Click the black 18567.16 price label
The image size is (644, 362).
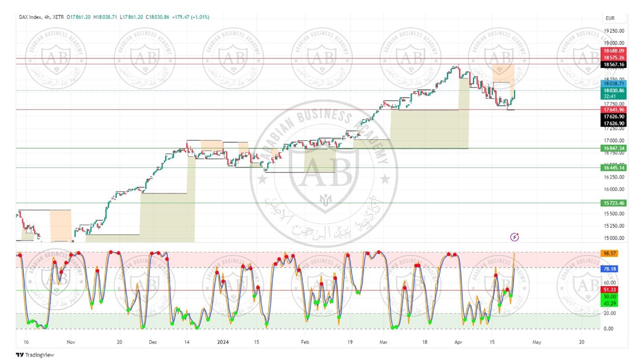(x=614, y=65)
